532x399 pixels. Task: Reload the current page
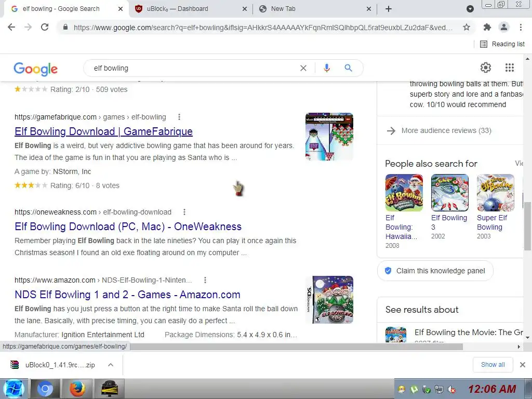click(45, 27)
